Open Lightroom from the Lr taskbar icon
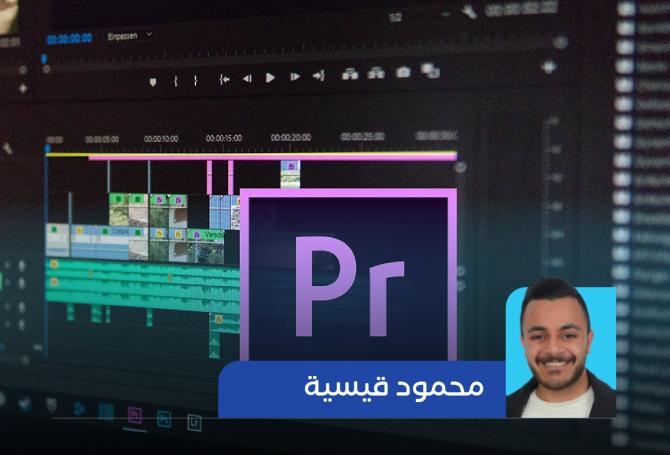670x455 pixels. coord(194,423)
